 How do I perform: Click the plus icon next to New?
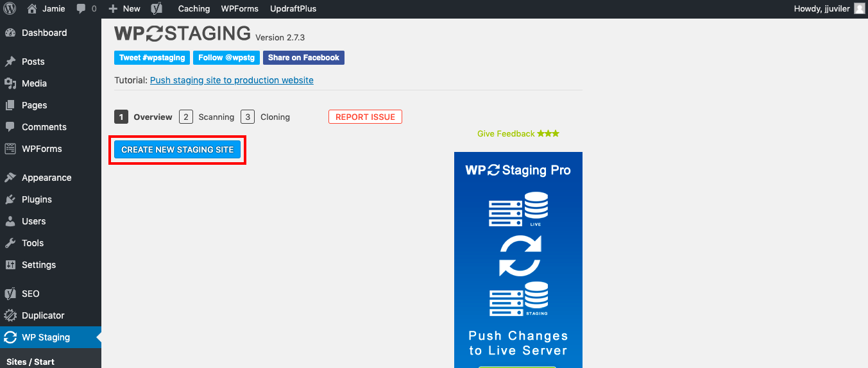tap(113, 9)
